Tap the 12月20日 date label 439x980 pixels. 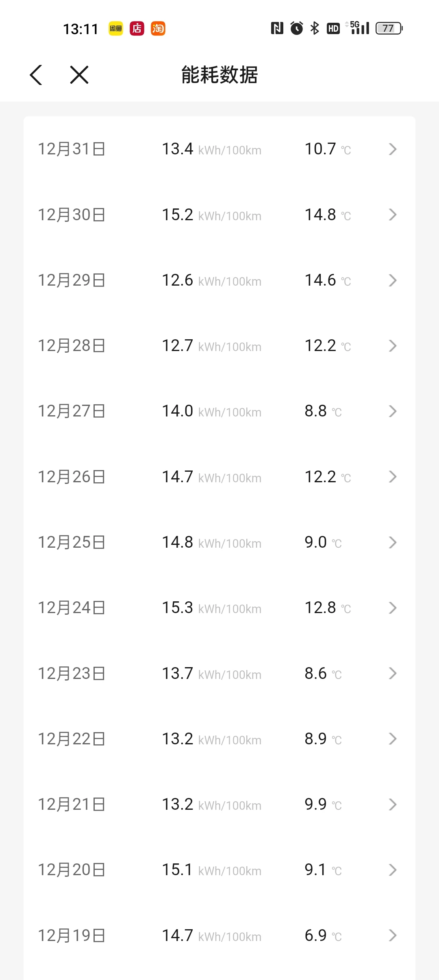pyautogui.click(x=72, y=870)
